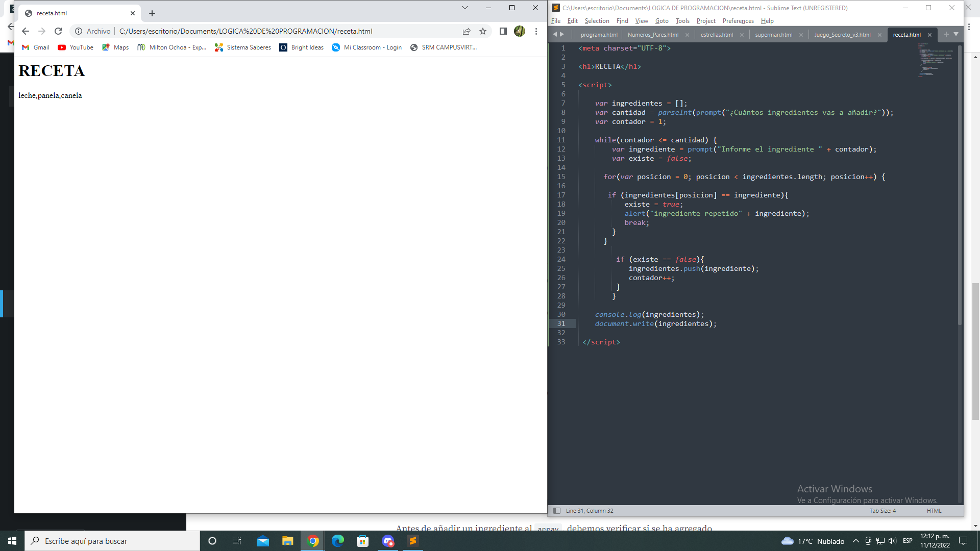980x551 pixels.
Task: Open new Chrome tab
Action: coord(152,13)
